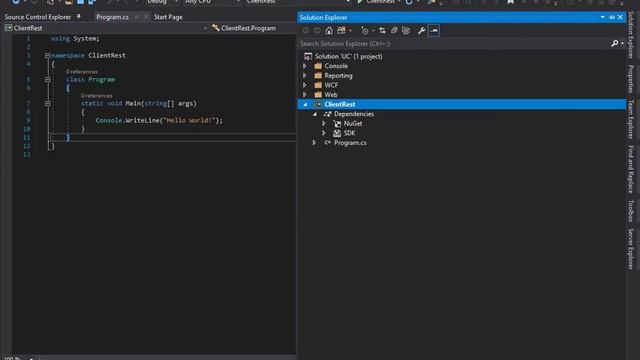Image resolution: width=640 pixels, height=360 pixels.
Task: Select Solution 'UC' root node
Action: (348, 56)
